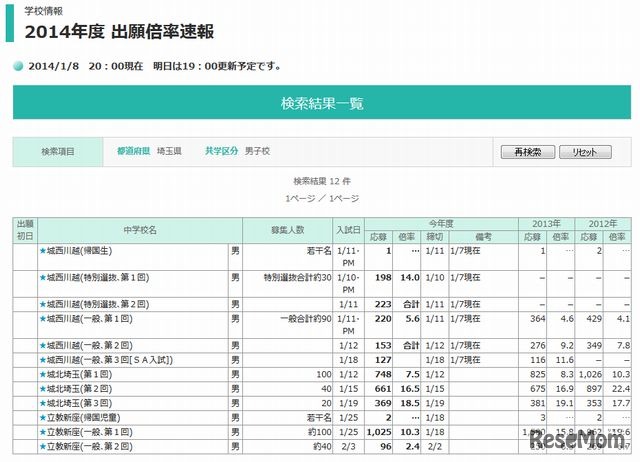Open 城西川越(一般､第３回[ＳＡ入試]) link

(110, 360)
